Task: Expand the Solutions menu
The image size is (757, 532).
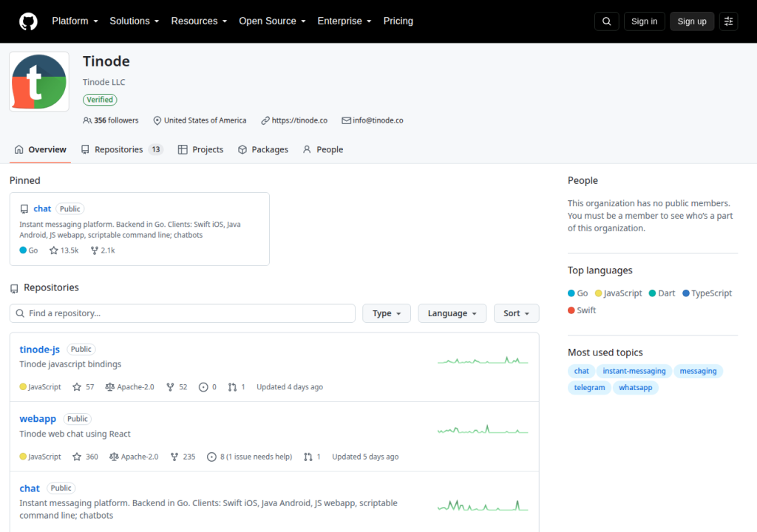Action: pyautogui.click(x=135, y=21)
